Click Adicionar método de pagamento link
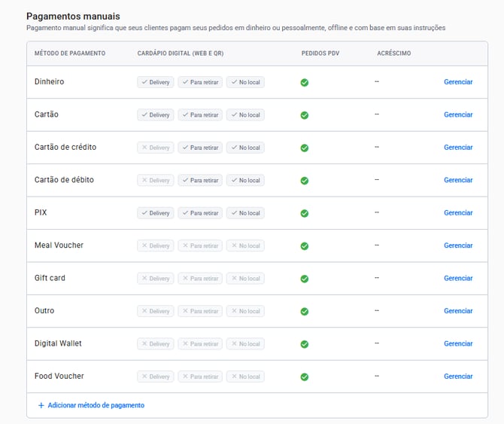The width and height of the screenshot is (504, 424). pos(96,405)
